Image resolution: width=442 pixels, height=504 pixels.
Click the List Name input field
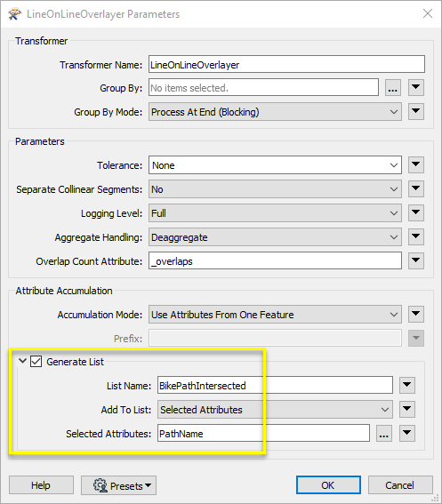pos(275,385)
